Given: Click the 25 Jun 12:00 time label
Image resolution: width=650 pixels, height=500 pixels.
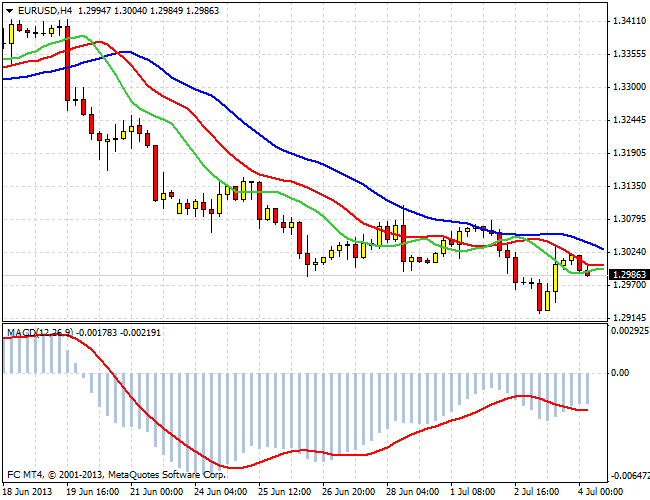Looking at the screenshot, I should point(285,492).
